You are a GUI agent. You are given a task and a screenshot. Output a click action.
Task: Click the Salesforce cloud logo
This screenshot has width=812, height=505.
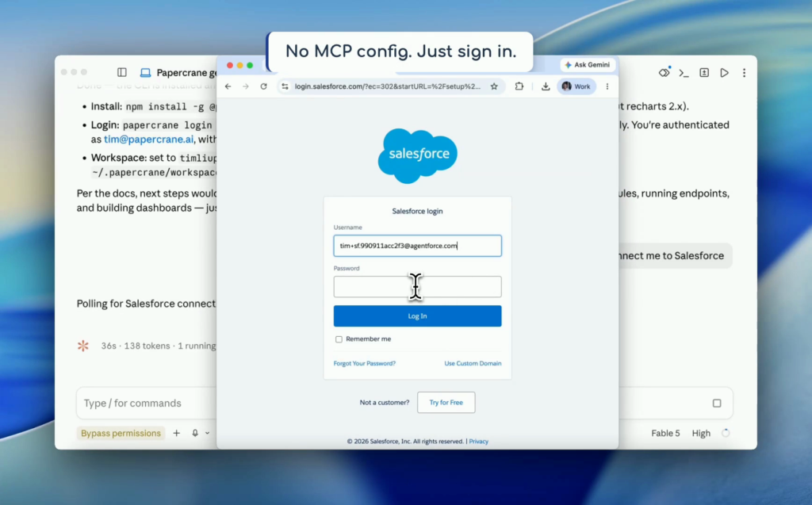[417, 155]
